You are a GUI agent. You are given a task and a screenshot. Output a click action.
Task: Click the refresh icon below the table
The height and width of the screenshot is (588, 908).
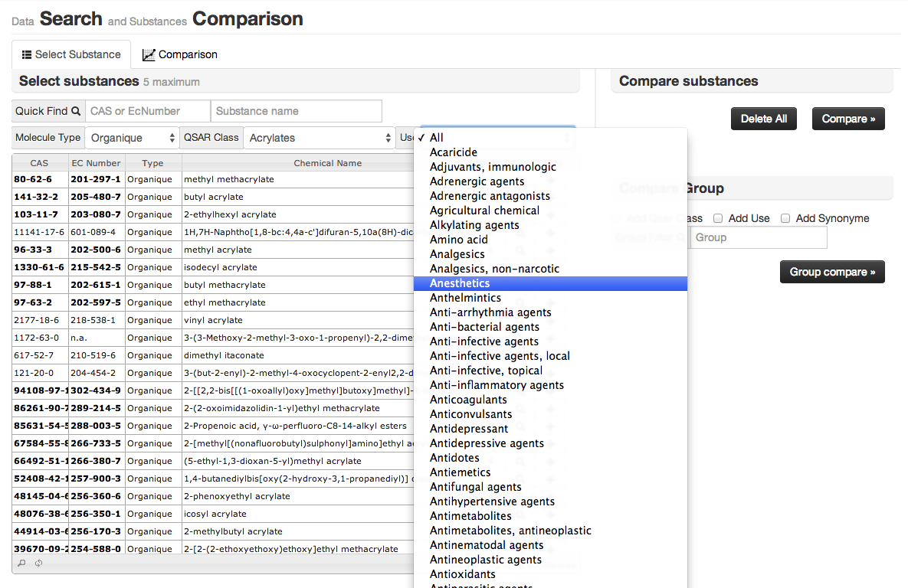(38, 563)
